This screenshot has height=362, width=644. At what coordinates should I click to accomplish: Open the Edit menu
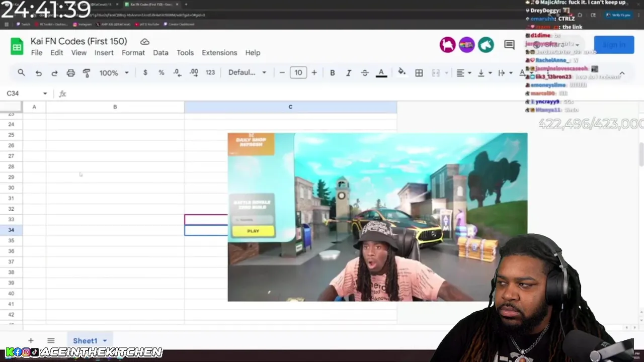coord(57,53)
